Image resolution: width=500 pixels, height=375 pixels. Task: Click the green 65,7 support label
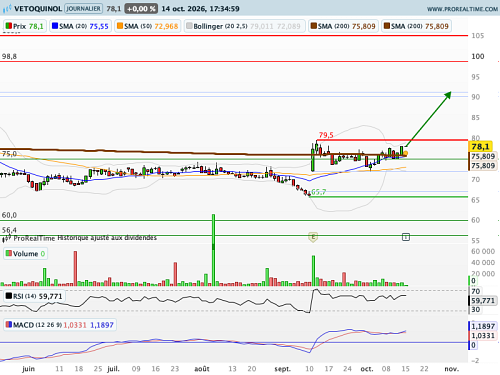[x=319, y=192]
